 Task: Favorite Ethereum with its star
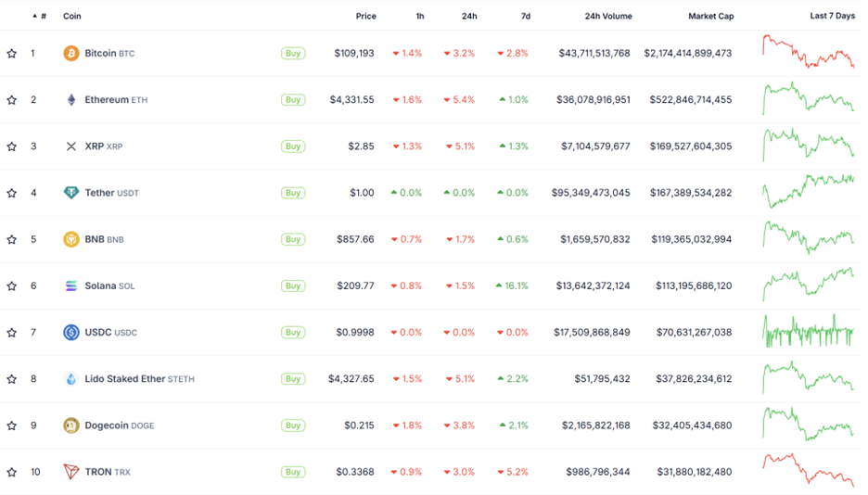[12, 99]
